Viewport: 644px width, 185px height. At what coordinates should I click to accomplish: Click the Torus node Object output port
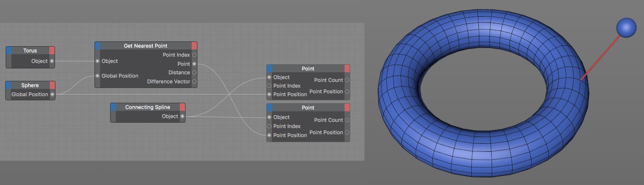pos(52,61)
